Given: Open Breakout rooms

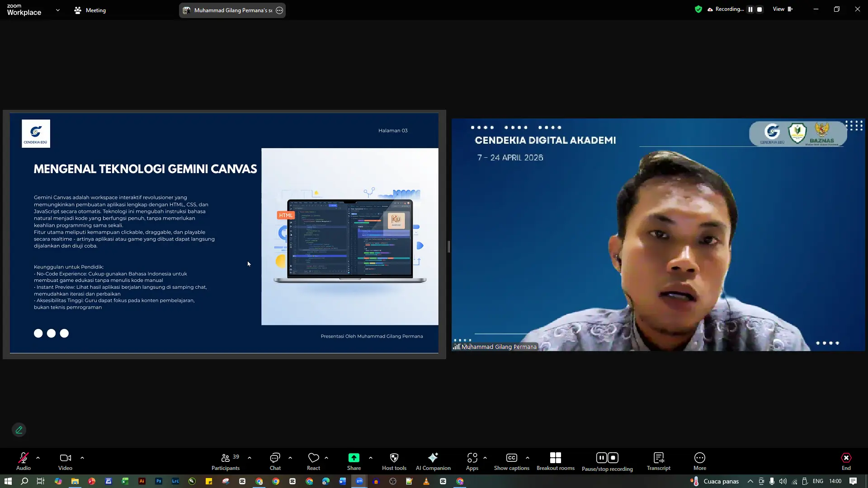Looking at the screenshot, I should pos(556,461).
